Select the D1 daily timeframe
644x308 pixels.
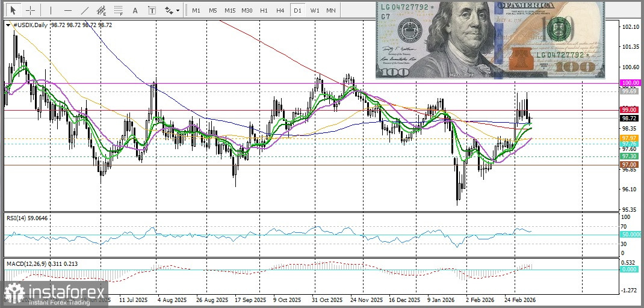click(297, 10)
